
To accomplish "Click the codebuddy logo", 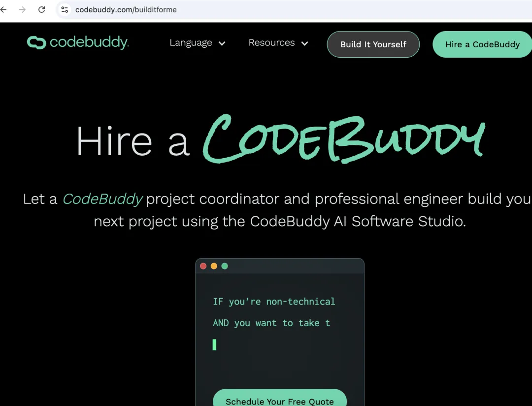I will click(x=78, y=42).
